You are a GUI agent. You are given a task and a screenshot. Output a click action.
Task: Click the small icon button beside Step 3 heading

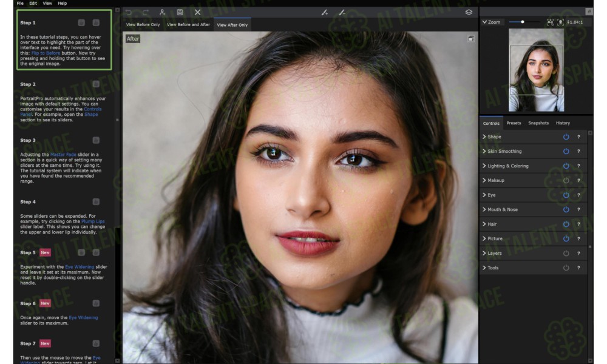click(96, 140)
